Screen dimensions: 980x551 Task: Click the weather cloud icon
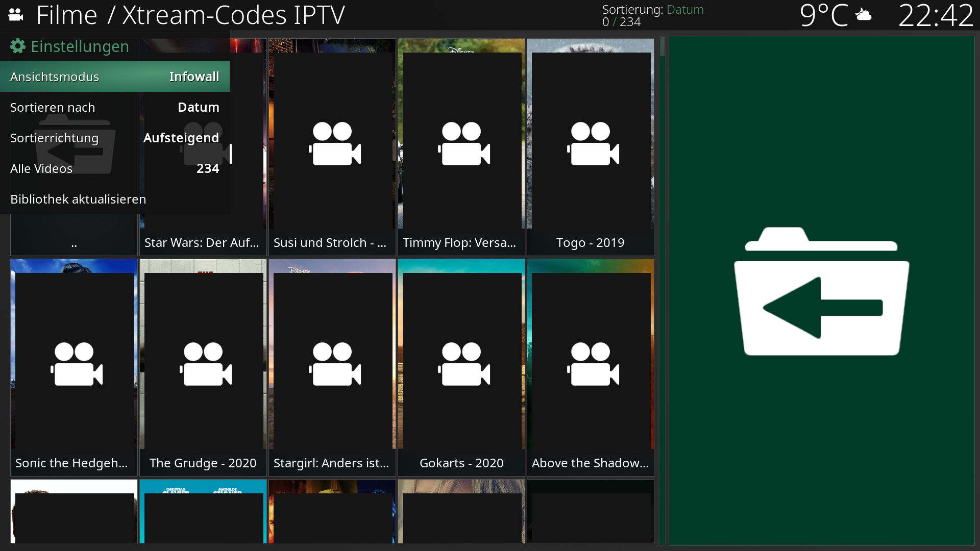coord(863,15)
